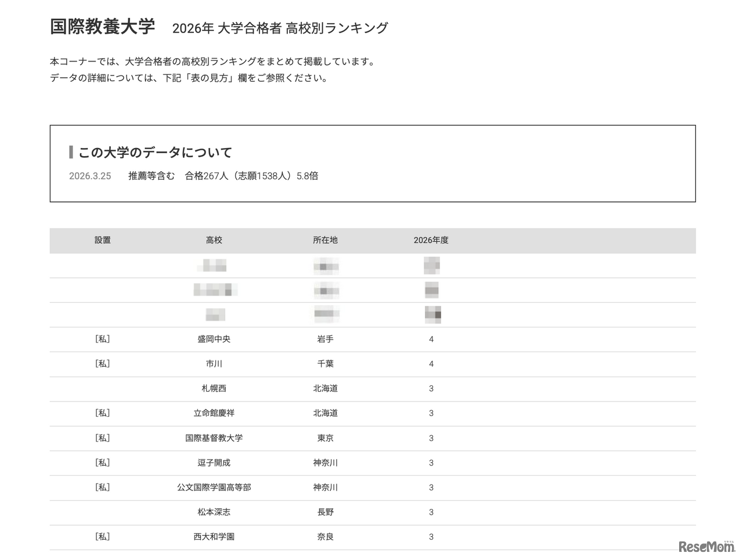Select the 西大和学園 school name
This screenshot has width=743, height=560.
tap(214, 537)
